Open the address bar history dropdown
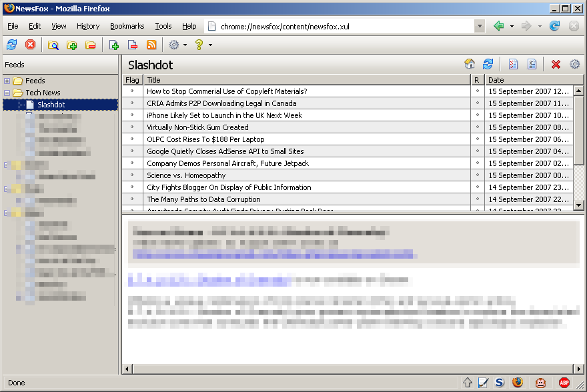The height and width of the screenshot is (392, 587). point(479,26)
